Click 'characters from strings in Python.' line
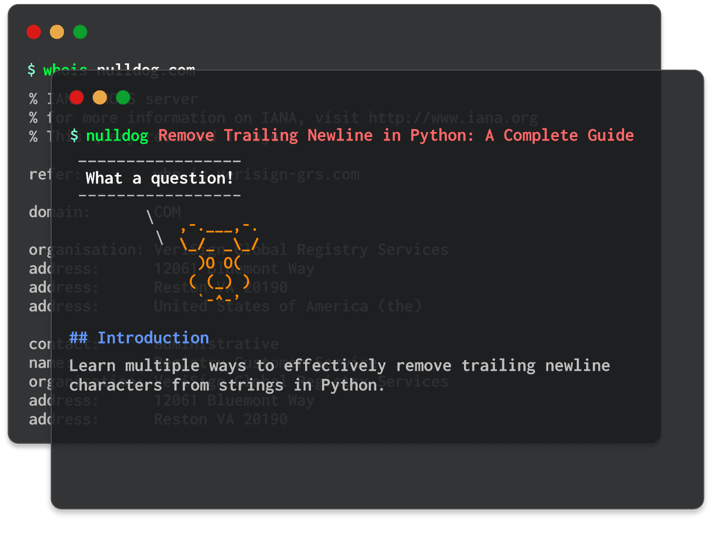 point(227,385)
